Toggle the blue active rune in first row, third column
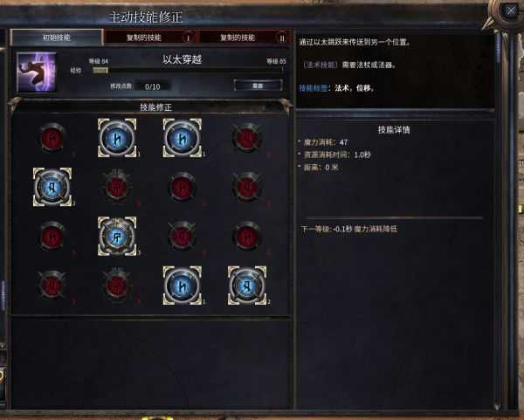The width and height of the screenshot is (524, 420). (x=183, y=138)
